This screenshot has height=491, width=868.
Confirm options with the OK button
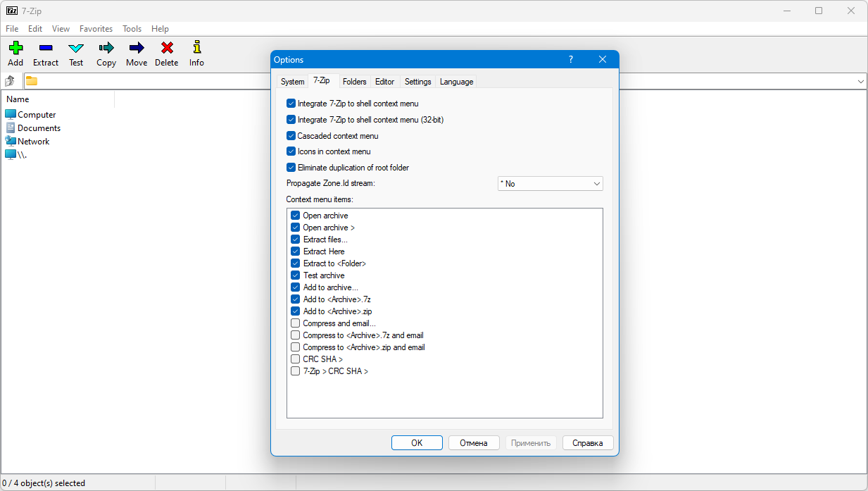(417, 443)
